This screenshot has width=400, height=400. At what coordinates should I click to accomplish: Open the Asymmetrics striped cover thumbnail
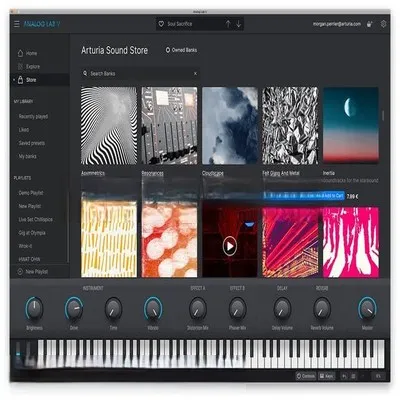point(109,126)
